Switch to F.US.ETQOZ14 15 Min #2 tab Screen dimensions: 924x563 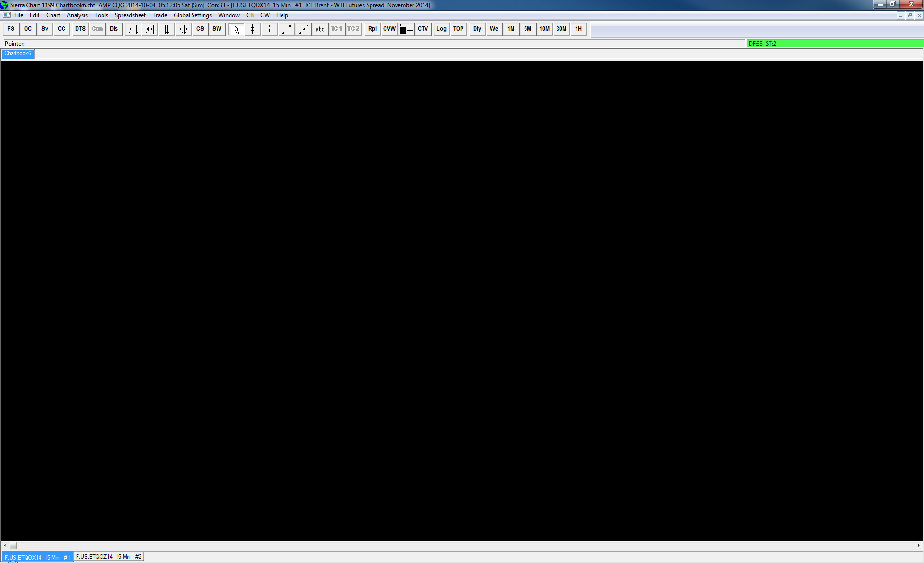(109, 557)
